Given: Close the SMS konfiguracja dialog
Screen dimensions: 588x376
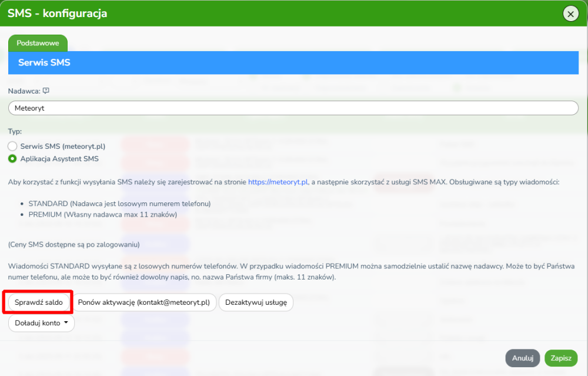Looking at the screenshot, I should click(570, 14).
